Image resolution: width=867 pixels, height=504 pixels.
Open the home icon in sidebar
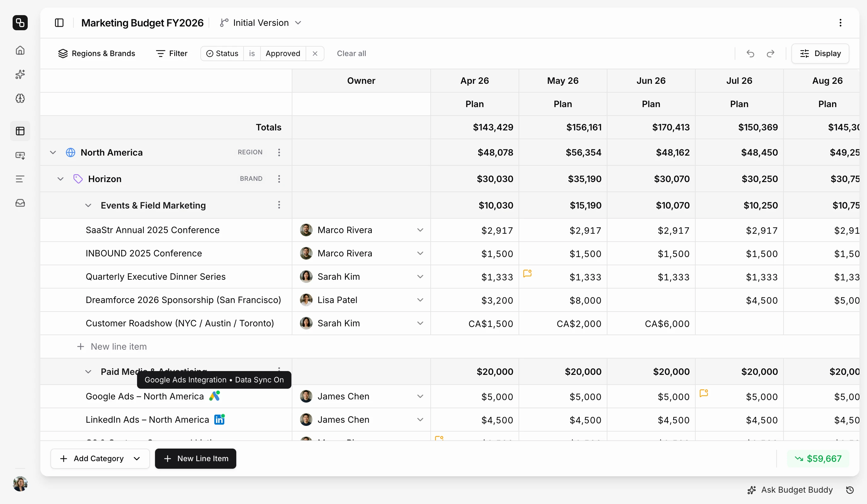point(20,50)
